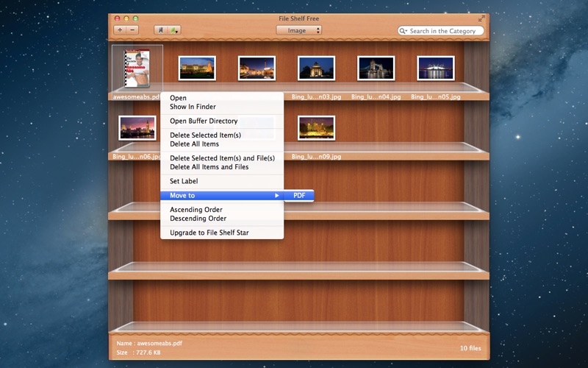Select the Bing_lu...n03.jpg thumbnail
Viewport: 588px width, 368px height.
pos(316,68)
